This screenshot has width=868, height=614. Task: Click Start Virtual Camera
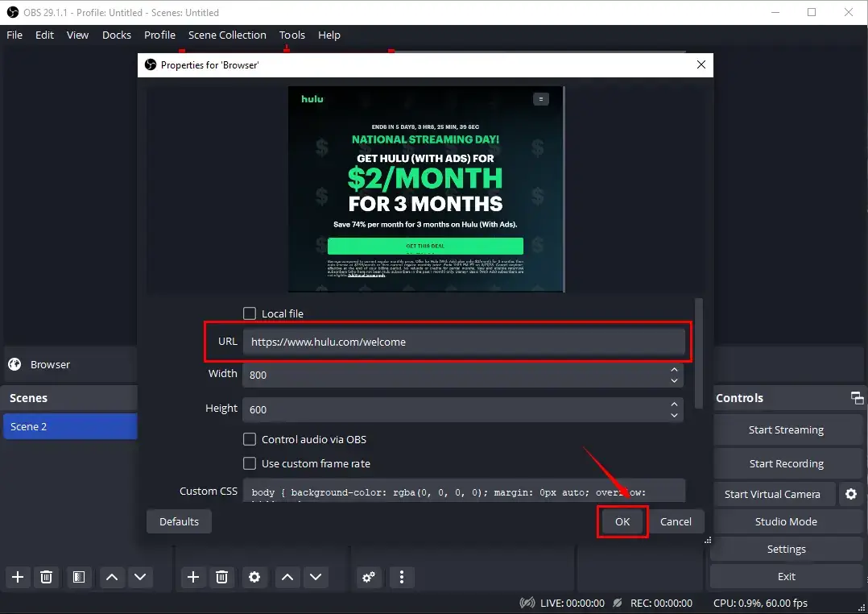coord(773,494)
